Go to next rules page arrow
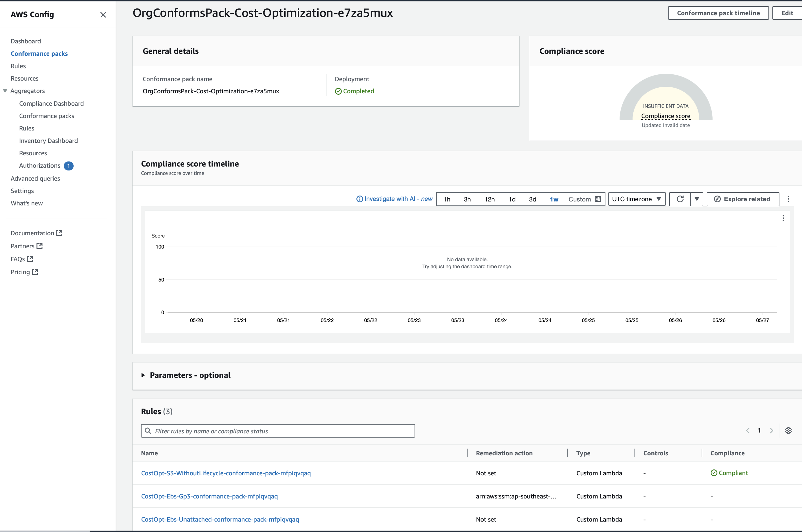This screenshot has height=532, width=802. click(772, 431)
